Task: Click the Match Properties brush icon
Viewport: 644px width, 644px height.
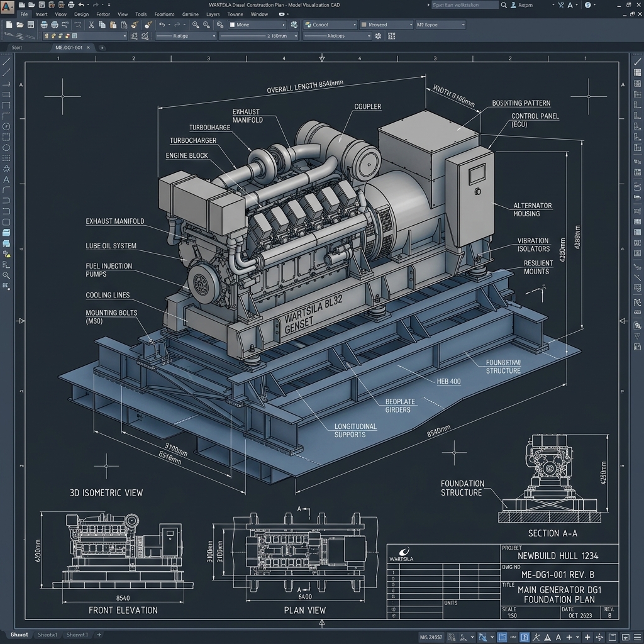Action: click(x=135, y=25)
